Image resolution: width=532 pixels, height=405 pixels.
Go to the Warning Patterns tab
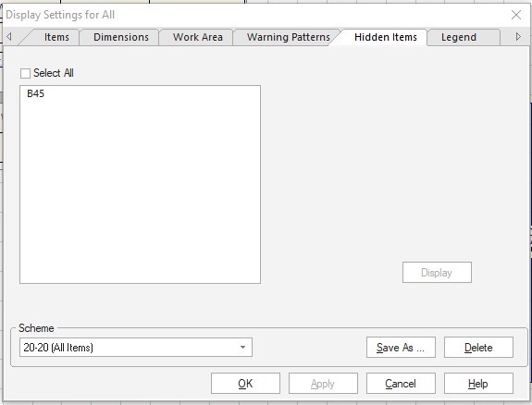(x=288, y=37)
